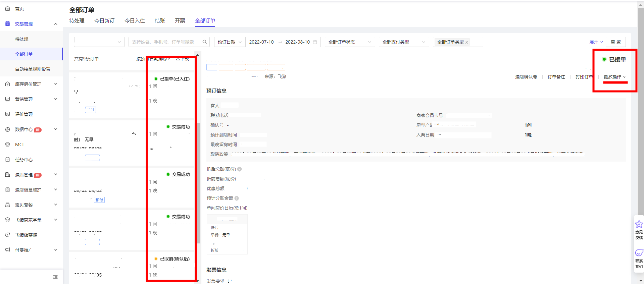Click the 重置 button
Image resolution: width=644 pixels, height=284 pixels.
(615, 42)
